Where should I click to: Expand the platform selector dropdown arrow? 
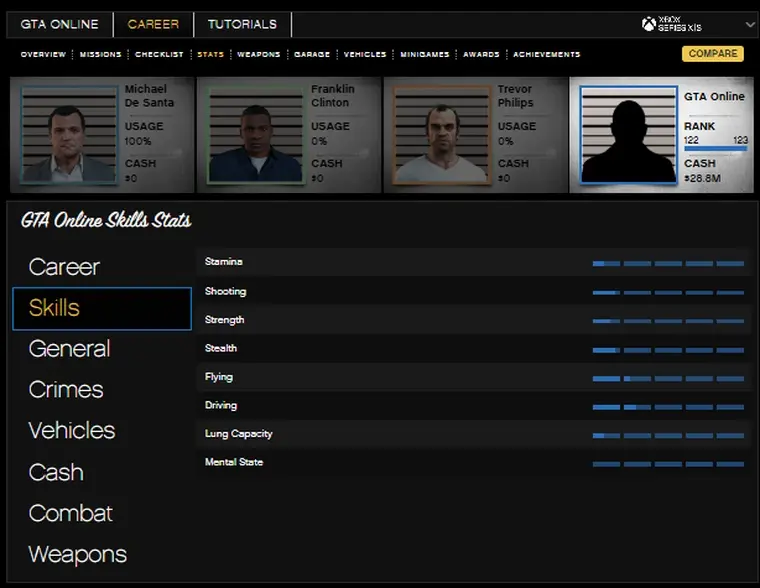(750, 25)
